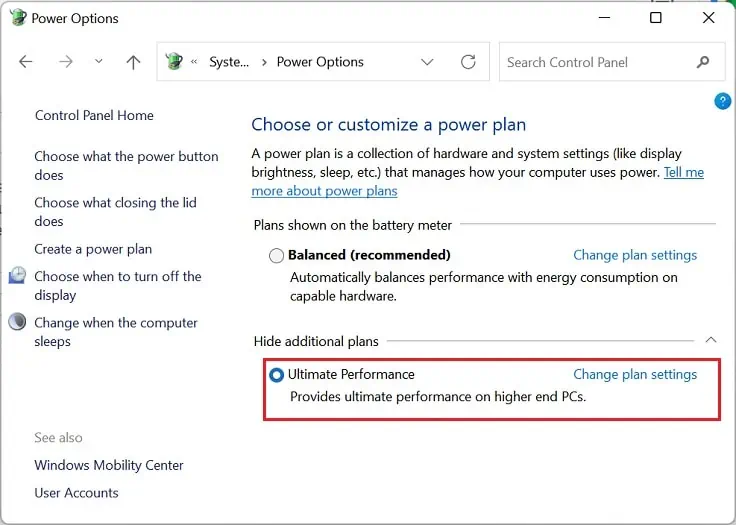The image size is (736, 525).
Task: Go up one level with up arrow
Action: [x=133, y=62]
